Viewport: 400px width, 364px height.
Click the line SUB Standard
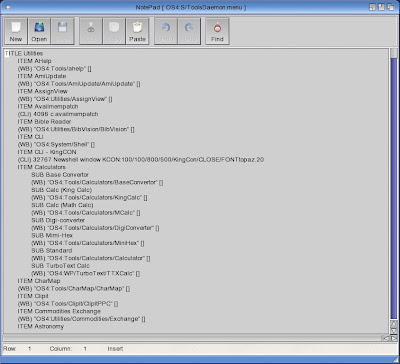click(x=52, y=251)
